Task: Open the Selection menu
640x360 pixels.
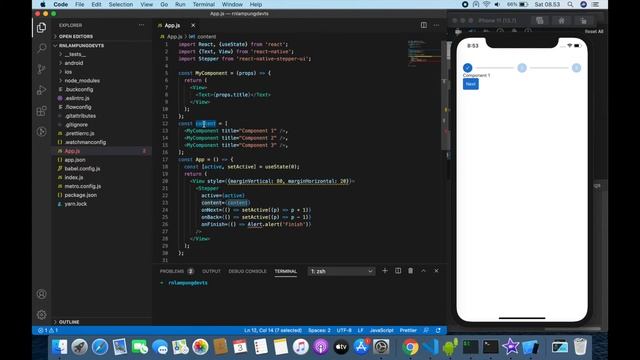Action: coord(121,4)
